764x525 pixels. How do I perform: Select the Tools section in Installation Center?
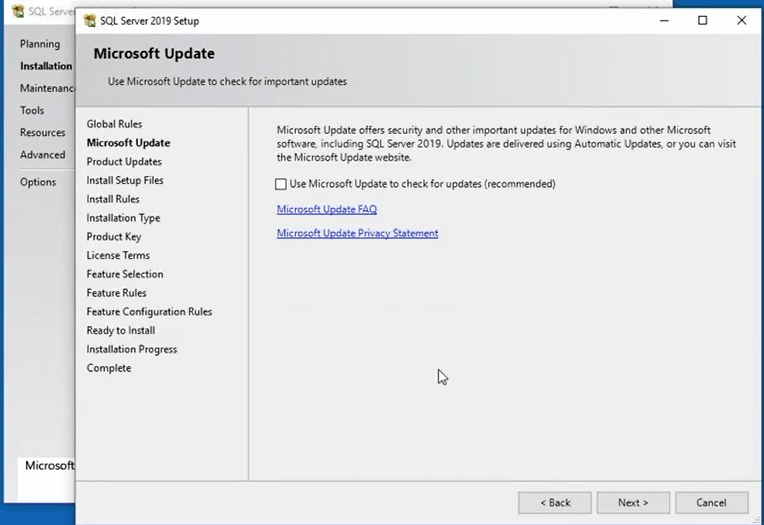tap(32, 111)
